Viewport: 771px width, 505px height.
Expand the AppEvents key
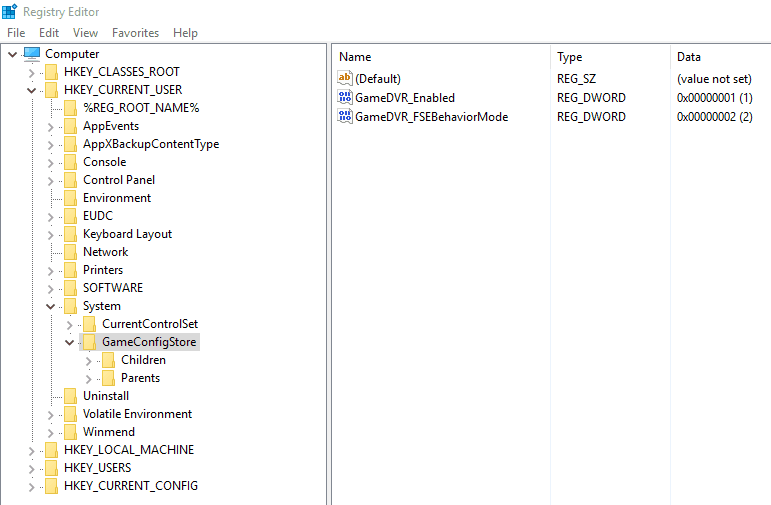pyautogui.click(x=51, y=127)
